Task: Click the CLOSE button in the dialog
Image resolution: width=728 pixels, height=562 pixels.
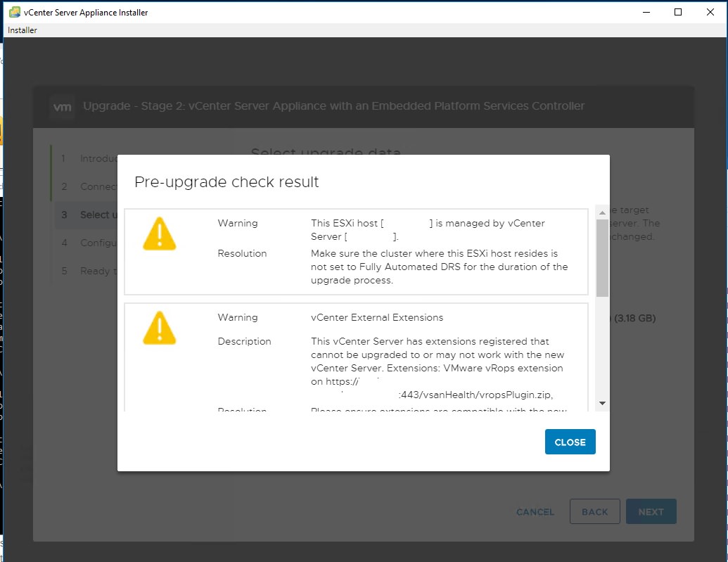Action: (570, 442)
